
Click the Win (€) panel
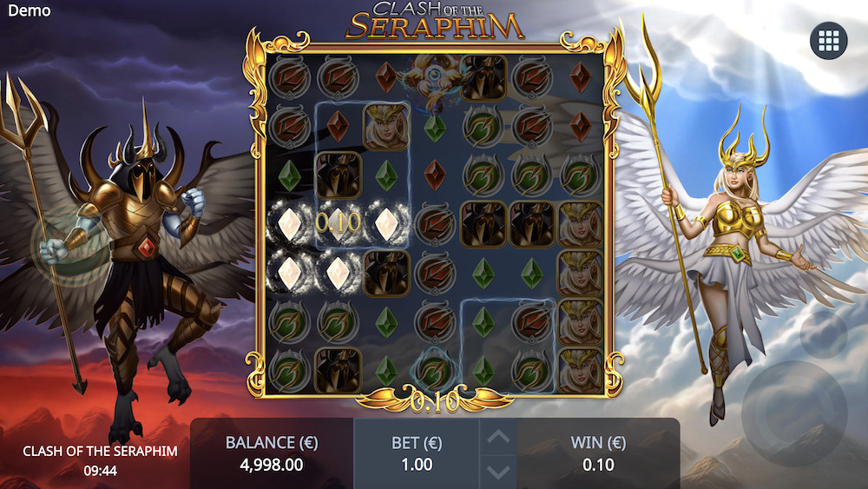pyautogui.click(x=598, y=453)
